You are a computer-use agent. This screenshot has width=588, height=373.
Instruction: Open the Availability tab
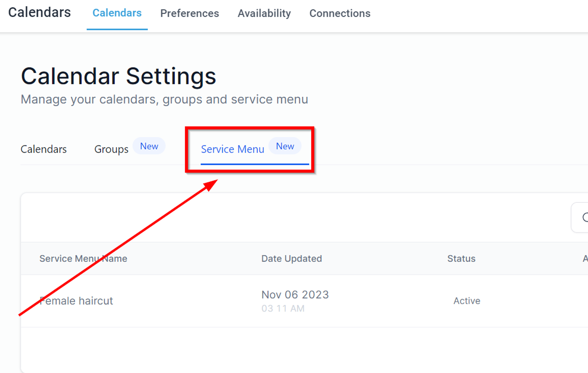[x=264, y=13]
